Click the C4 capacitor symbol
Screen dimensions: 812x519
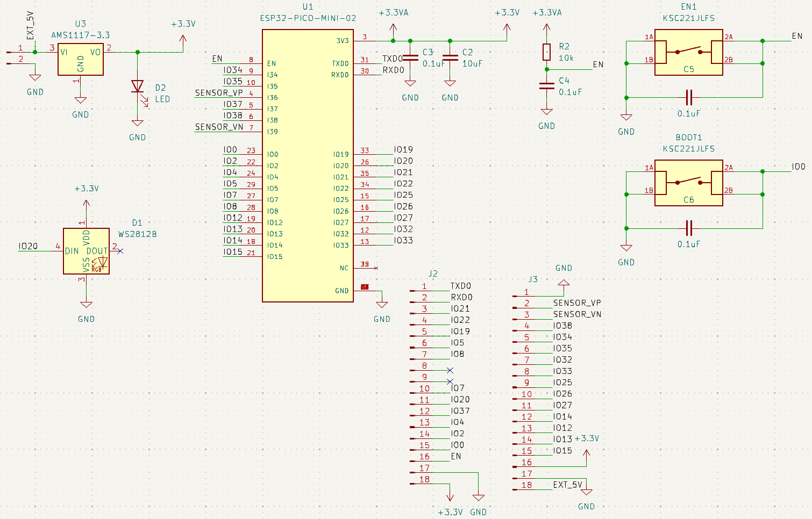547,86
